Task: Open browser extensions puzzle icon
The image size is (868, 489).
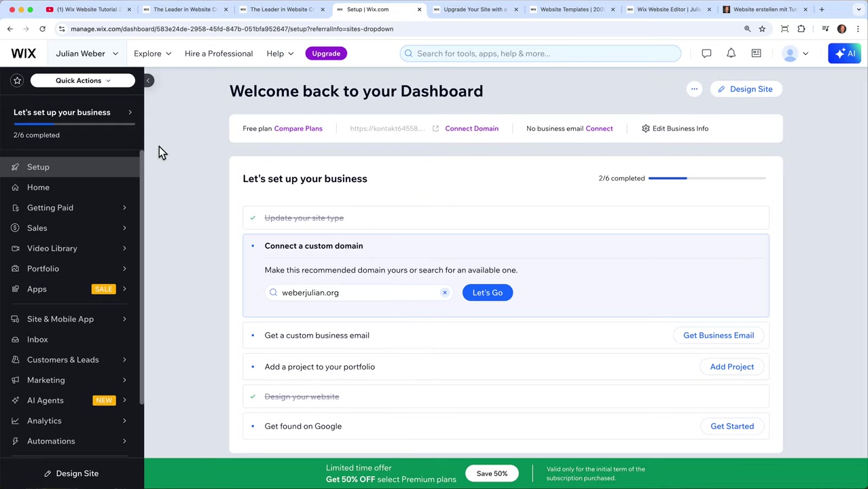Action: [801, 29]
